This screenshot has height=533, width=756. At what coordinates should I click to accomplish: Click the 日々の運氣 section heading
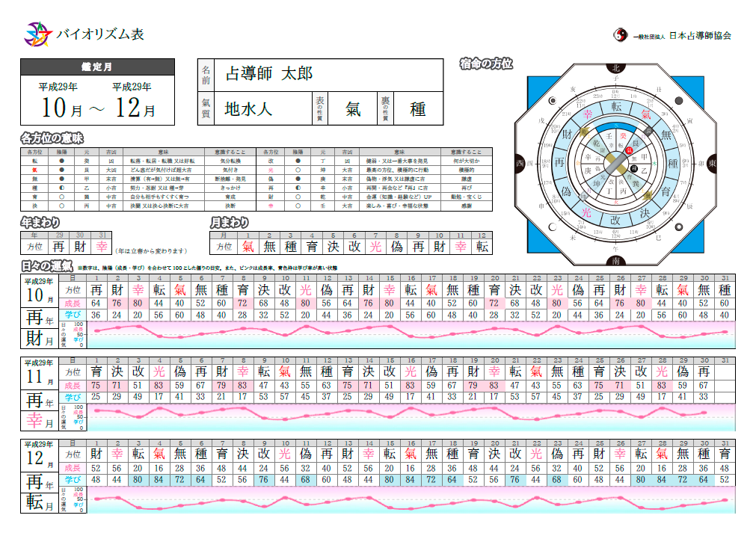pos(46,266)
